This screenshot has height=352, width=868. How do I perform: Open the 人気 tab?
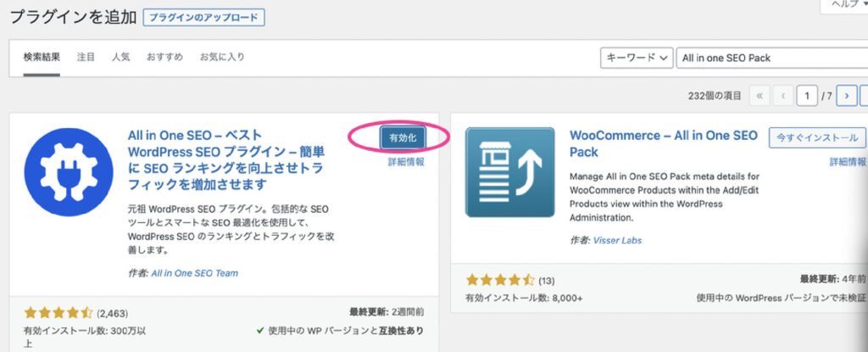coord(120,57)
